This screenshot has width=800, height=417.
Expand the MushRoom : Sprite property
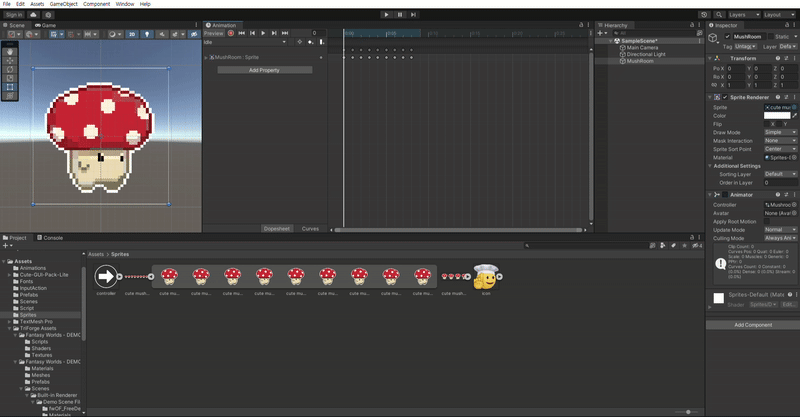pos(206,58)
